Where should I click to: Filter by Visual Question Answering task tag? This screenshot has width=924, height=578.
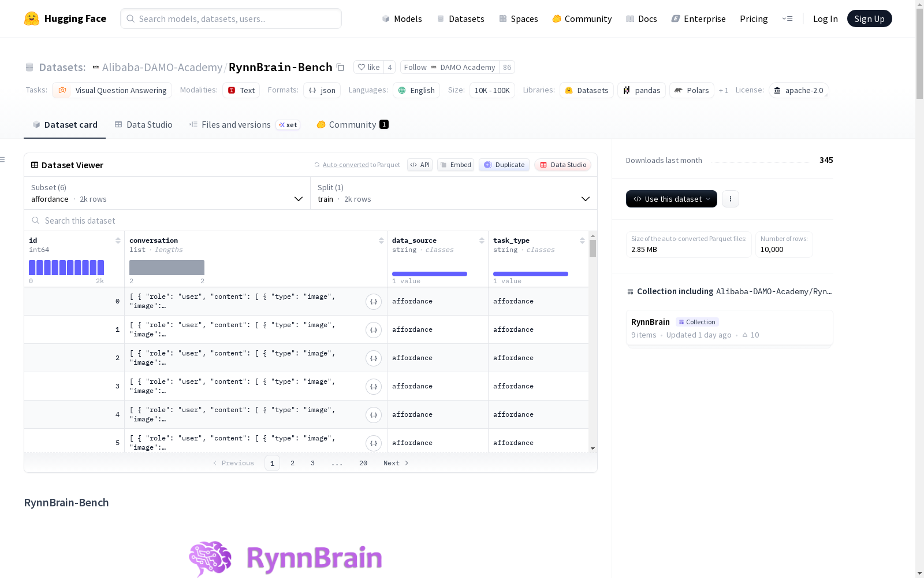coord(112,90)
